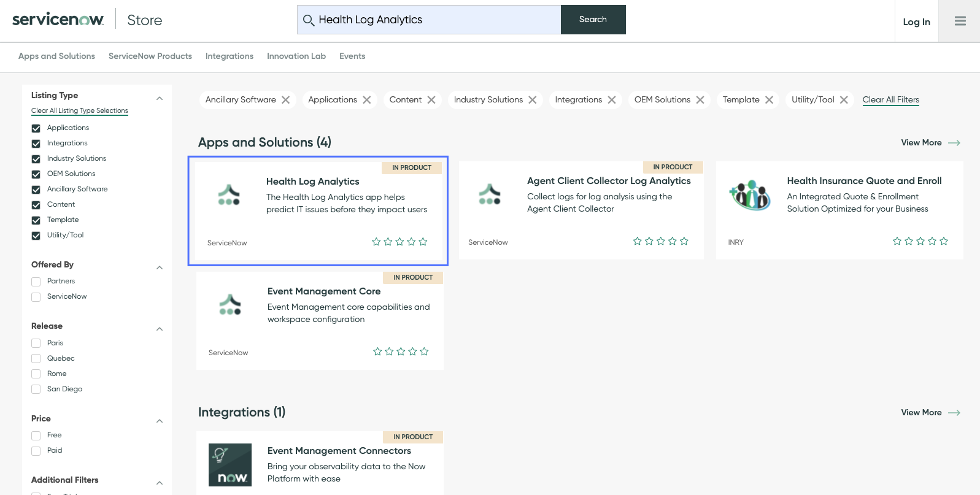The image size is (980, 495).
Task: Uncheck the Industry Solutions checkbox
Action: coord(36,159)
